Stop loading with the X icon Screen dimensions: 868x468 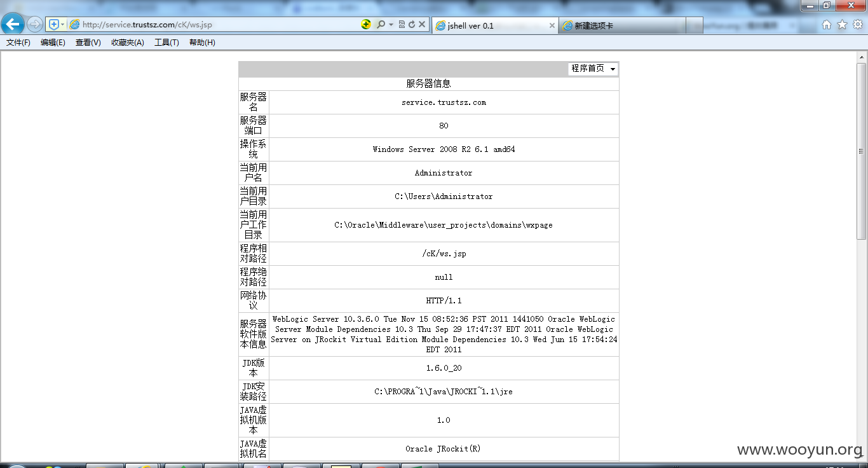tap(422, 25)
